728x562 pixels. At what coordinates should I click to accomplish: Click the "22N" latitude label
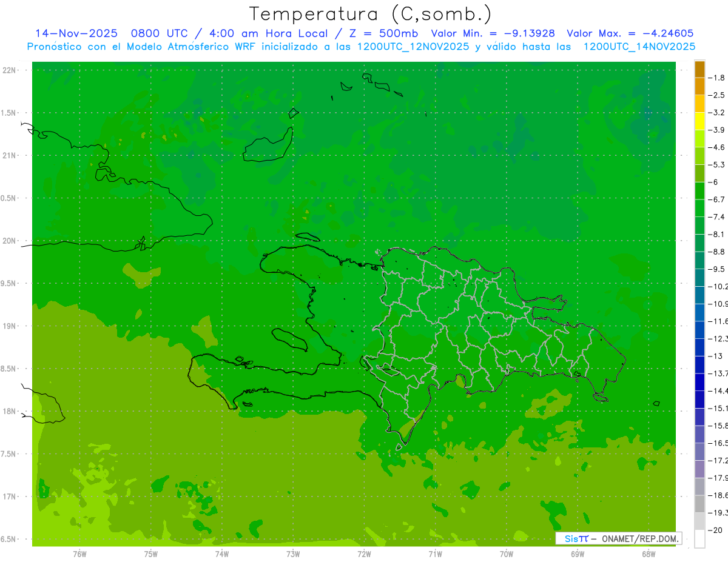click(x=9, y=70)
